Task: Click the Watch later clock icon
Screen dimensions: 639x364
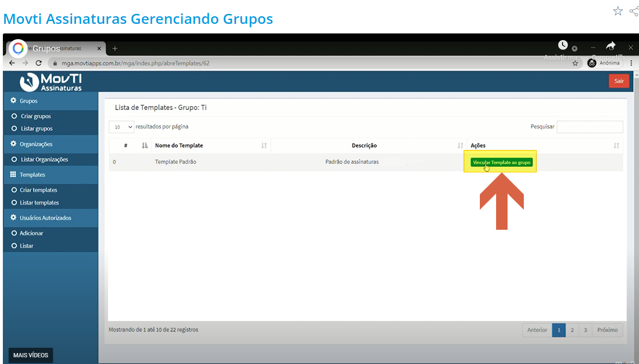Action: (563, 45)
